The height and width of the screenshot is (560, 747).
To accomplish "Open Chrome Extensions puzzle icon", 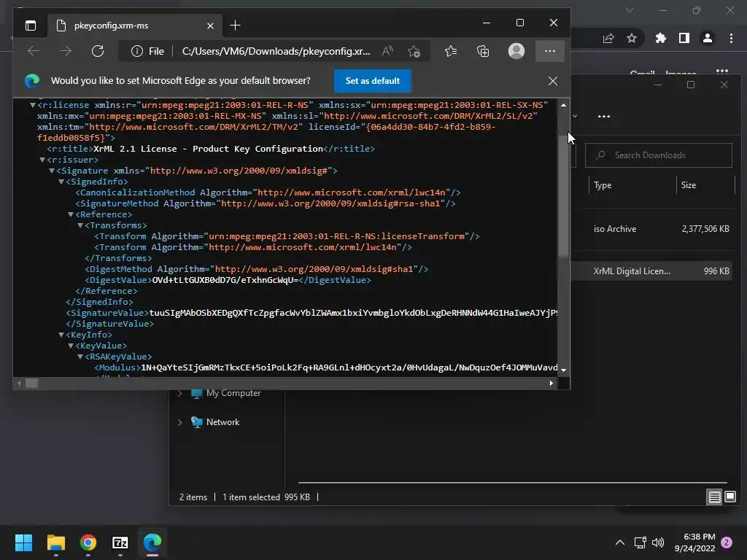I will 661,39.
